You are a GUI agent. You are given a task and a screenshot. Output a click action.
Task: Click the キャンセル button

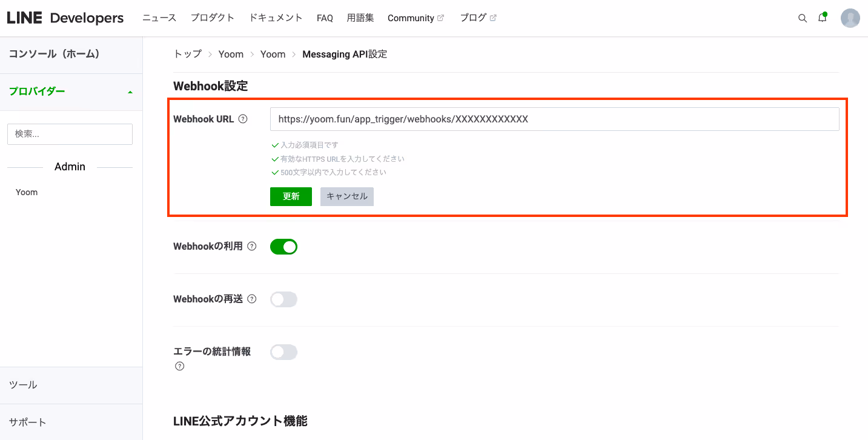click(x=347, y=196)
